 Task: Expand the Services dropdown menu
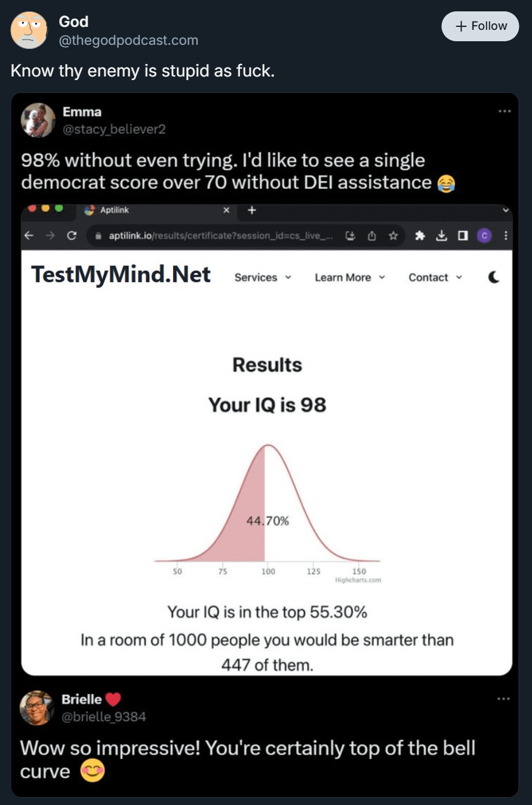click(x=263, y=277)
